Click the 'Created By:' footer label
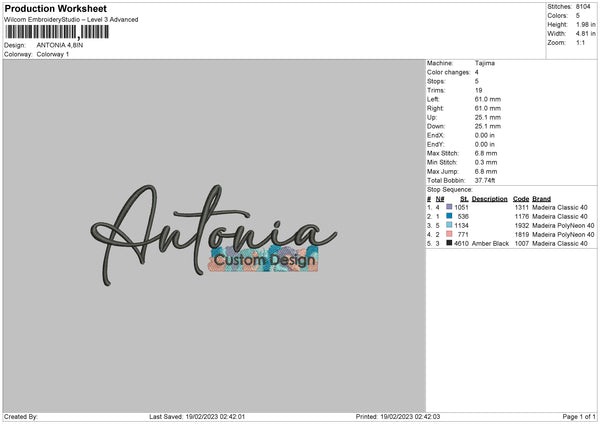 (x=21, y=417)
